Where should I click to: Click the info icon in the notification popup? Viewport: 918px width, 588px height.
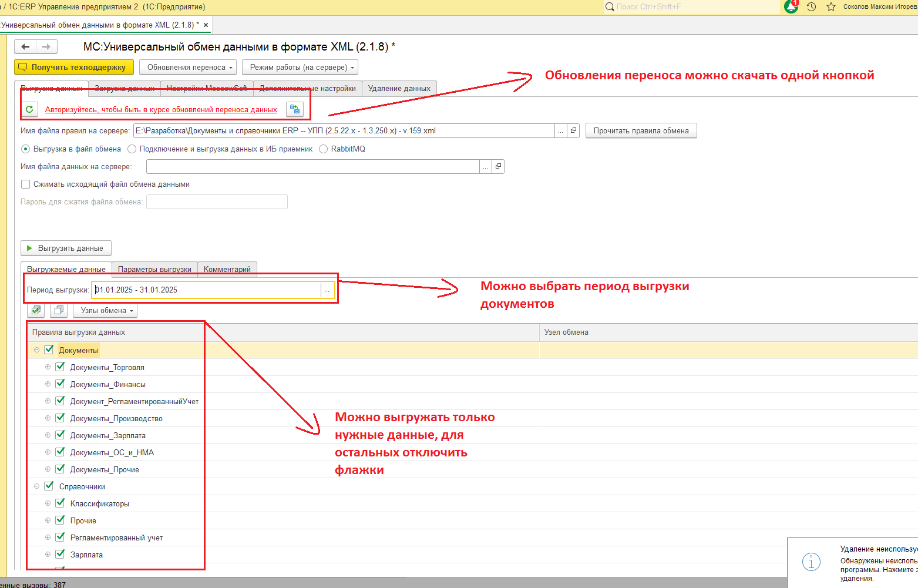[x=811, y=562]
